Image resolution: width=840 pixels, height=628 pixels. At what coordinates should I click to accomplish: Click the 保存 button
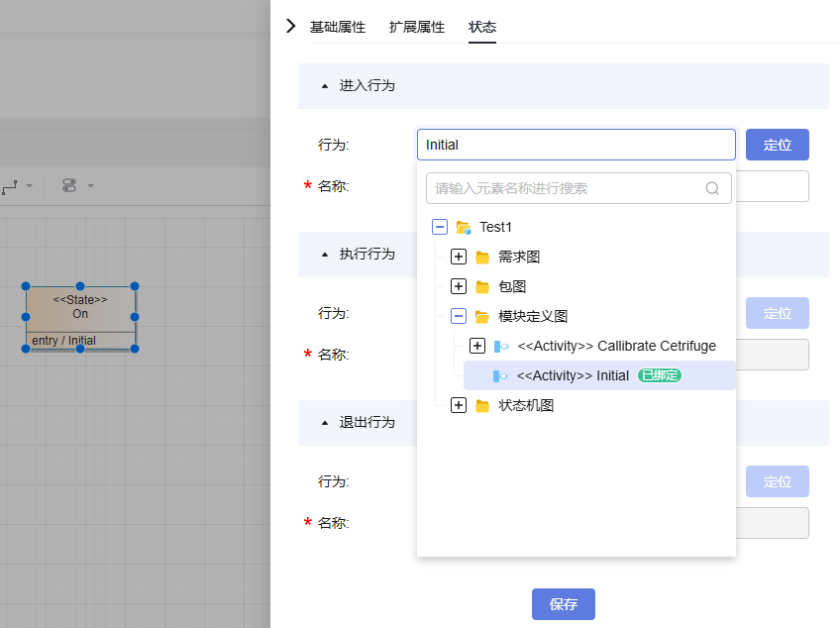(x=563, y=604)
